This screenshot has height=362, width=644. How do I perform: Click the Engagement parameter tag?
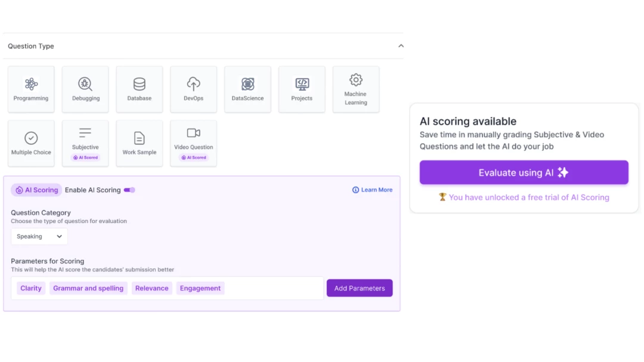coord(200,288)
